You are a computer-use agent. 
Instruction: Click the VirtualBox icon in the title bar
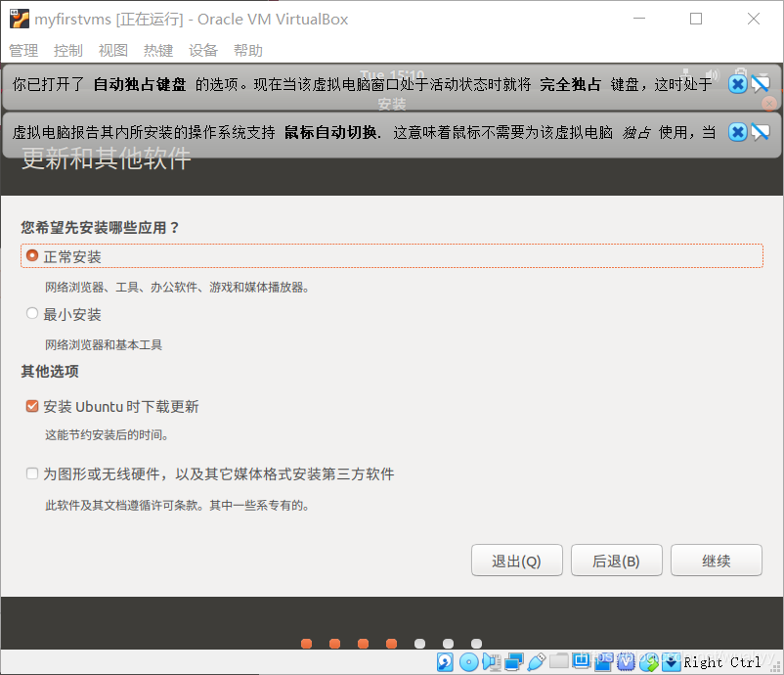click(x=20, y=19)
